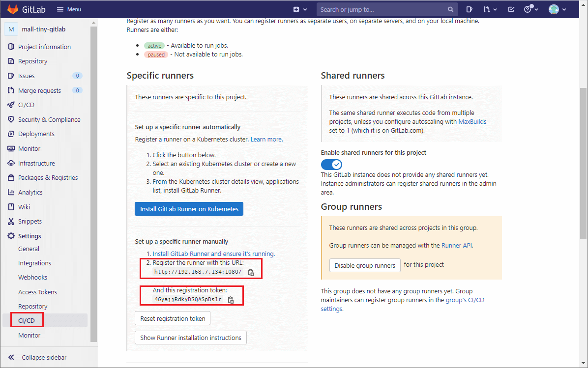Select the CI/CD item under Settings
This screenshot has width=588, height=368.
(x=27, y=320)
